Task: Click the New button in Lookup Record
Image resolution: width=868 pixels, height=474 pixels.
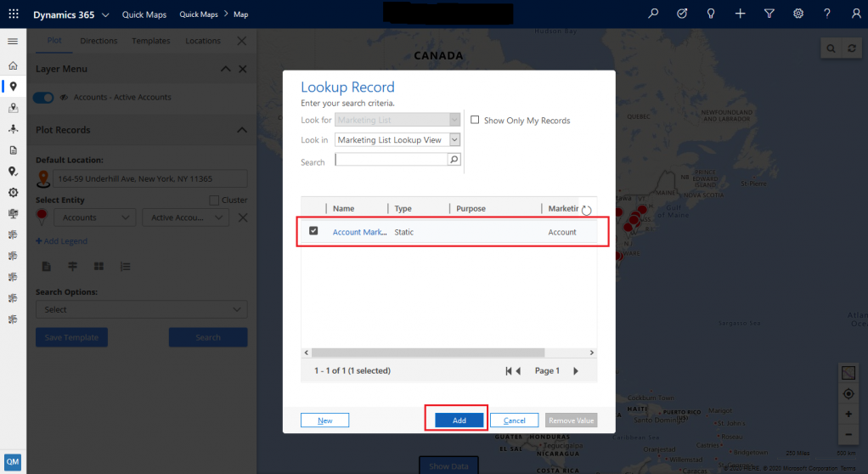Action: [325, 420]
